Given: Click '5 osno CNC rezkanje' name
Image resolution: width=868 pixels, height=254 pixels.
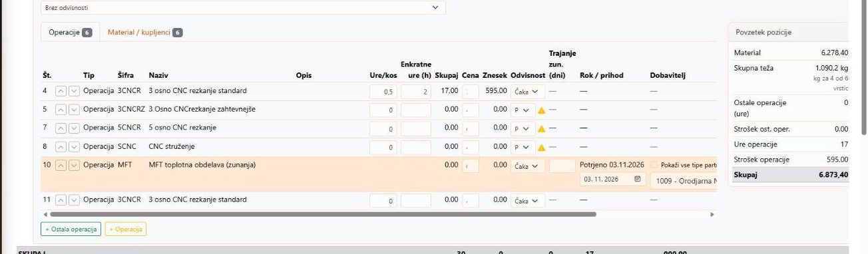Looking at the screenshot, I should (x=182, y=128).
